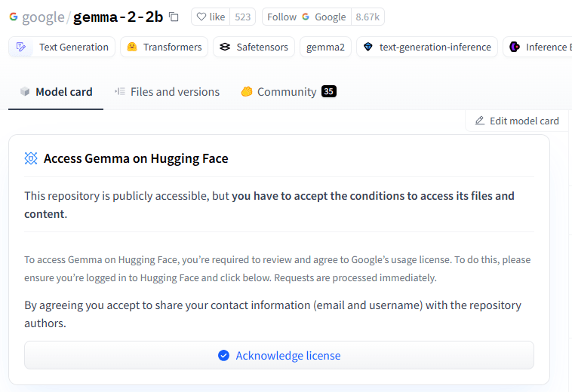The height and width of the screenshot is (392, 572).
Task: Select text 'Requests are processed immediately.'
Action: coord(355,278)
